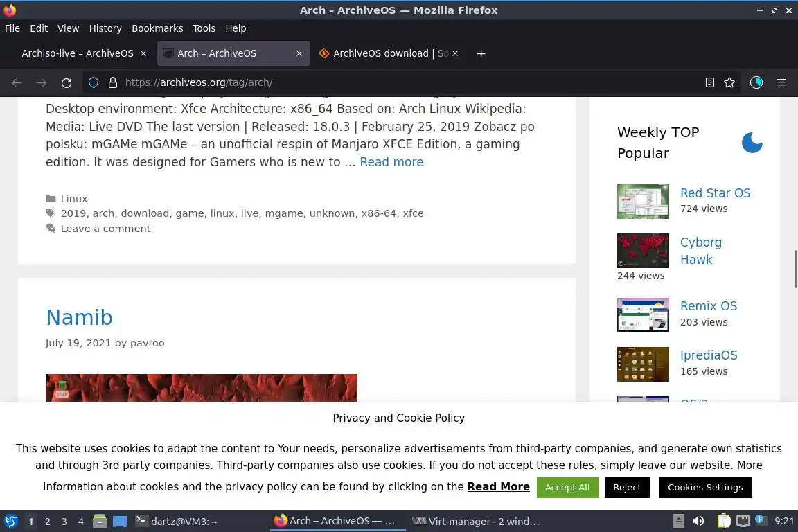Go forward to next page
Screen dimensions: 798x532
[x=42, y=82]
